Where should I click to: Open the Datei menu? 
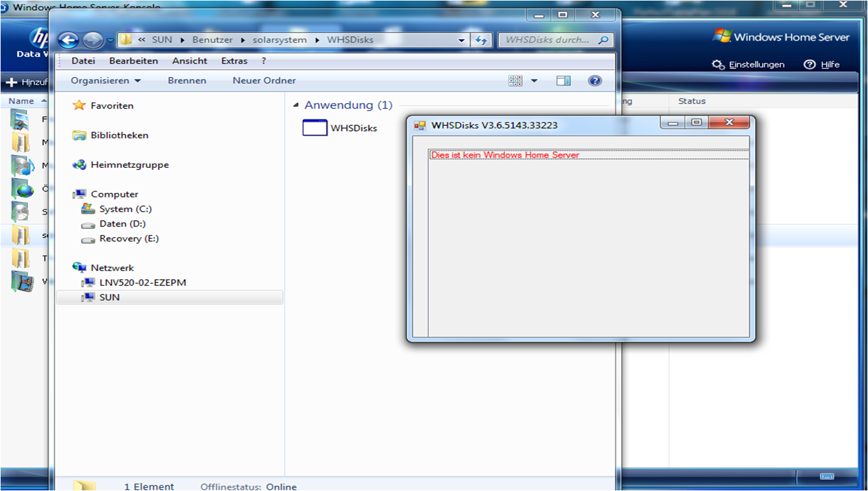tap(83, 61)
